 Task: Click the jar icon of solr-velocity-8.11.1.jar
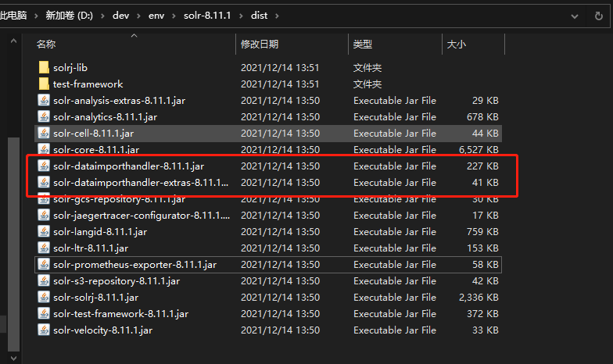pyautogui.click(x=44, y=330)
